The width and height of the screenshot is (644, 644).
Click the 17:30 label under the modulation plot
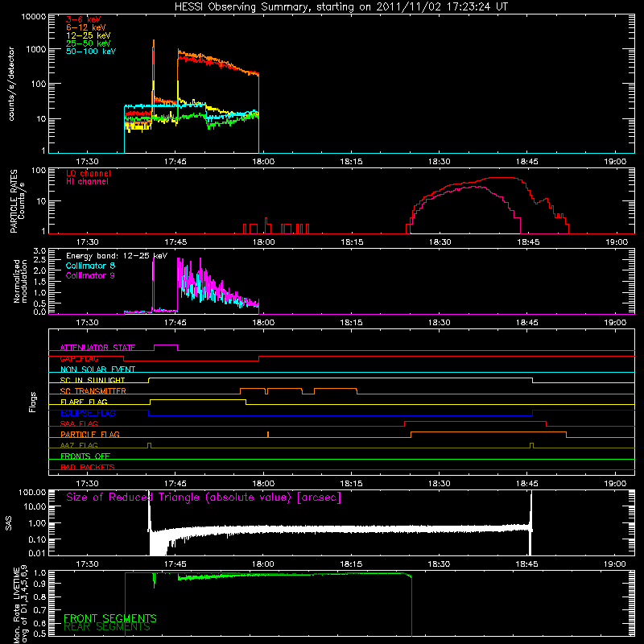coord(88,323)
